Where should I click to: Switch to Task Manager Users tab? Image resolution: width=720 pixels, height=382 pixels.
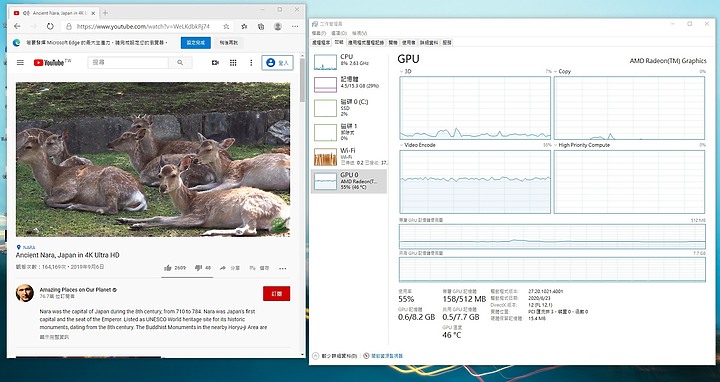coord(409,42)
